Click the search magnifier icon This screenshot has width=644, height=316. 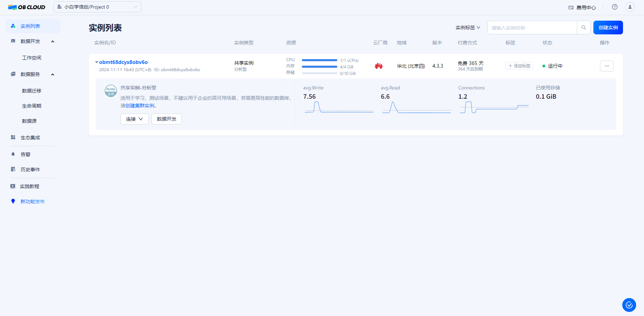[x=584, y=28]
